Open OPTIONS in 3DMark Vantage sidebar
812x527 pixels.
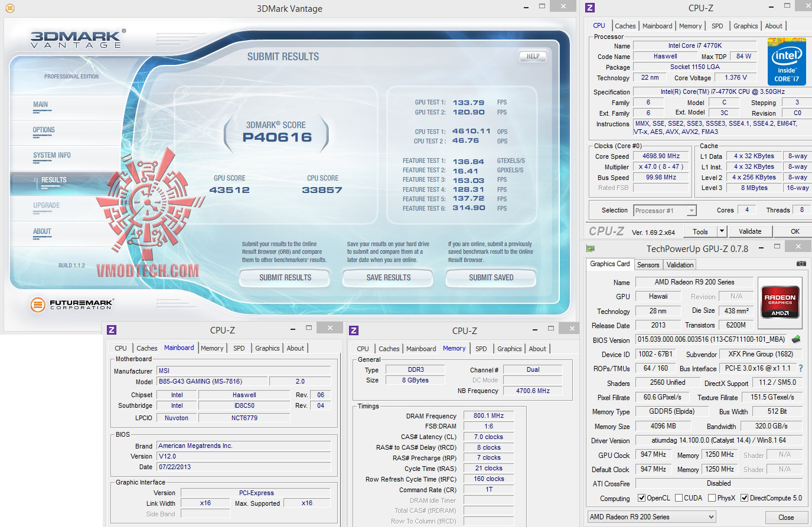point(44,130)
